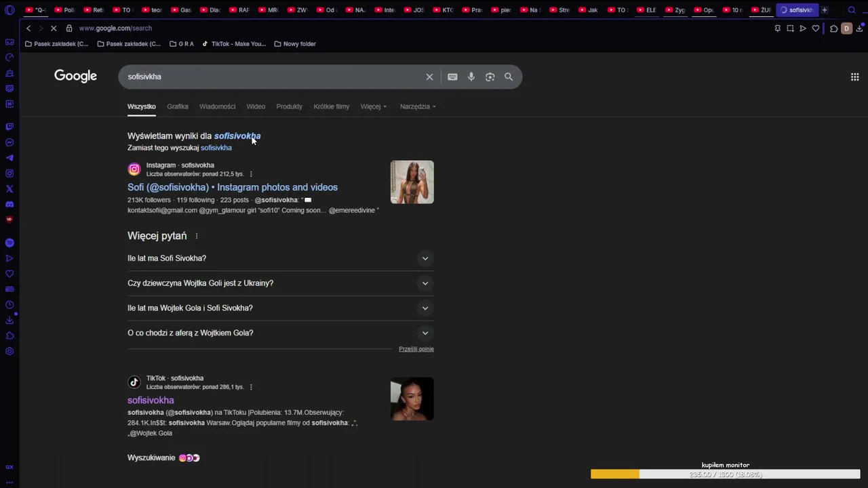Switch to Wideo tab
Image resolution: width=868 pixels, height=488 pixels.
pos(256,106)
